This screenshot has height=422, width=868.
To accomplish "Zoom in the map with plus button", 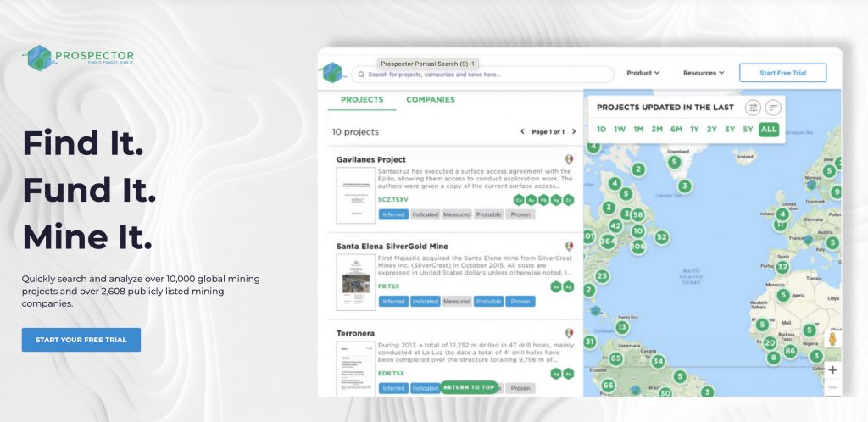I will 832,369.
